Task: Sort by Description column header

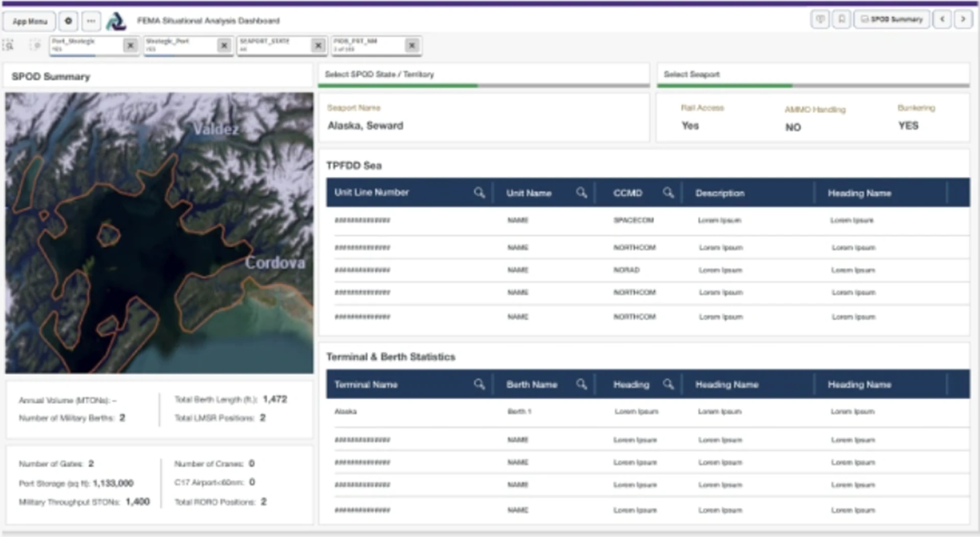Action: click(720, 193)
